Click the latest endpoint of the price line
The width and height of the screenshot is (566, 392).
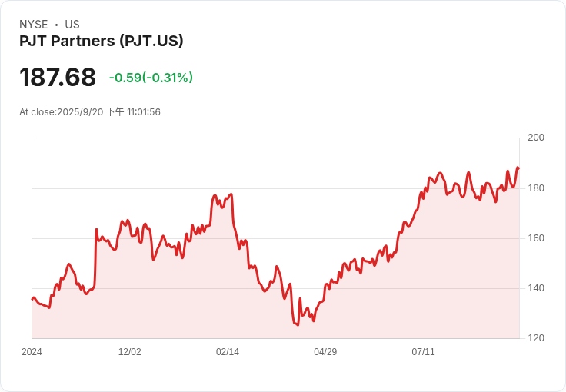[x=518, y=168]
